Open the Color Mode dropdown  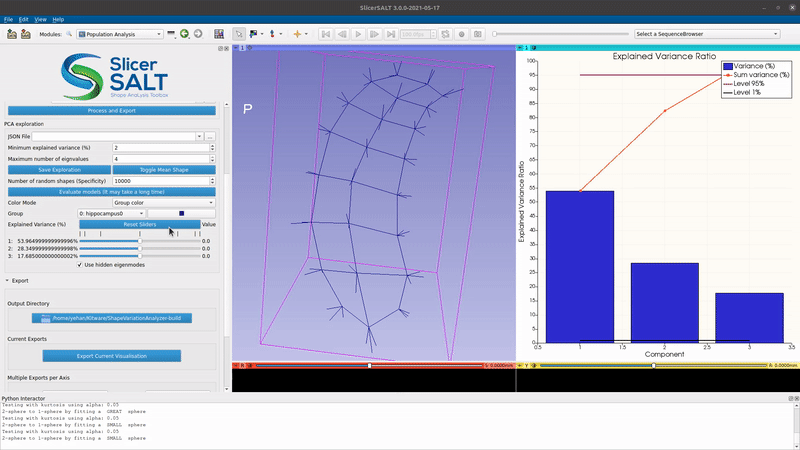(163, 202)
